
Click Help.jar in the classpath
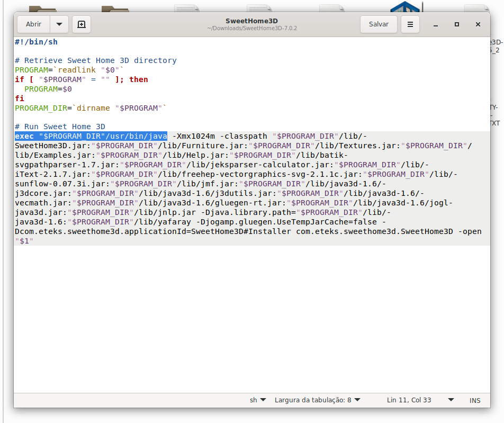(x=203, y=155)
